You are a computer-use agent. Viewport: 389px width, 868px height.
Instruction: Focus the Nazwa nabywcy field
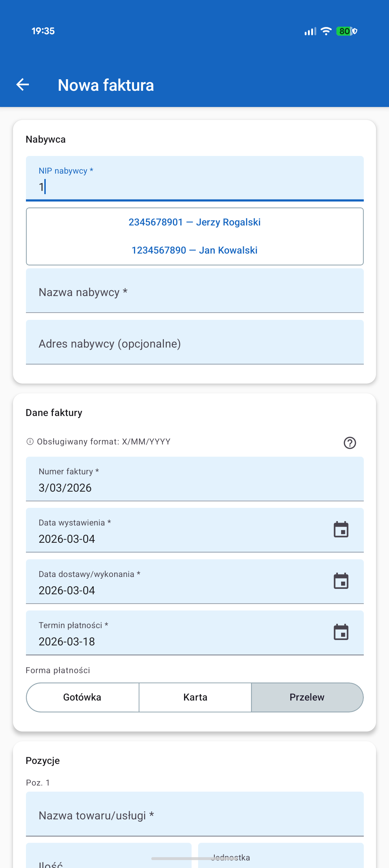pos(195,291)
